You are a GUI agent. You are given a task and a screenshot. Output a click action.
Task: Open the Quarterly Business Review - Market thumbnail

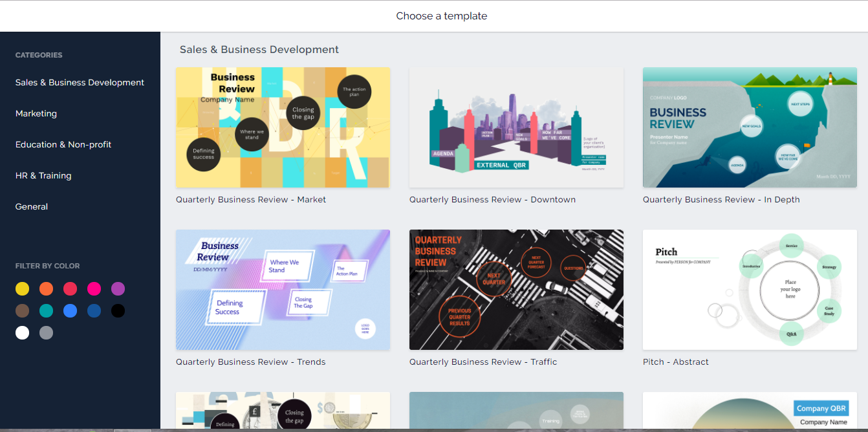[x=283, y=127]
